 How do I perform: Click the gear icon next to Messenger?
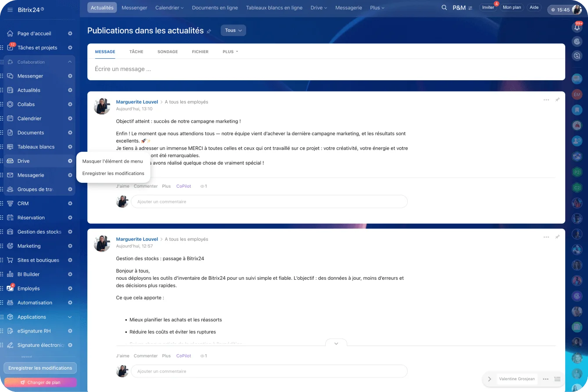[x=70, y=76]
